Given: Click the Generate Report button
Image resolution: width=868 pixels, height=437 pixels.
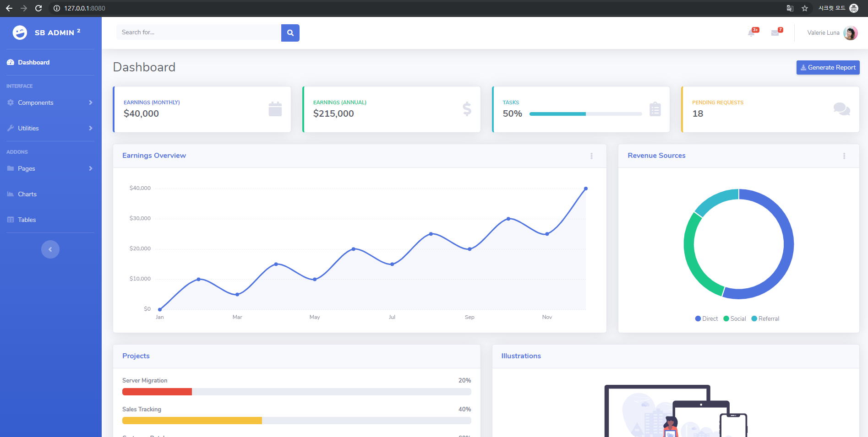Looking at the screenshot, I should tap(828, 67).
